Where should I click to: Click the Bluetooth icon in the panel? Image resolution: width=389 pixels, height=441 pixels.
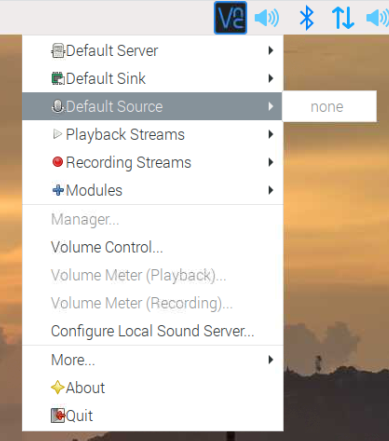pyautogui.click(x=306, y=18)
